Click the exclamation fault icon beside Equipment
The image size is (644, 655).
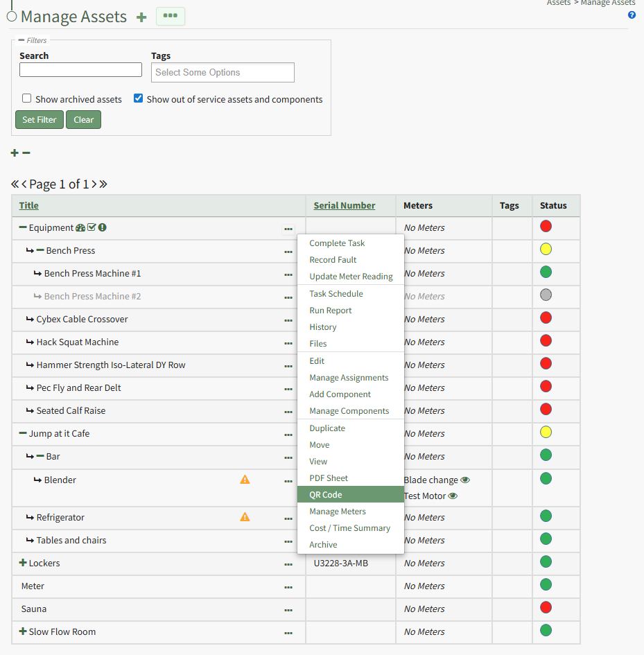point(102,227)
